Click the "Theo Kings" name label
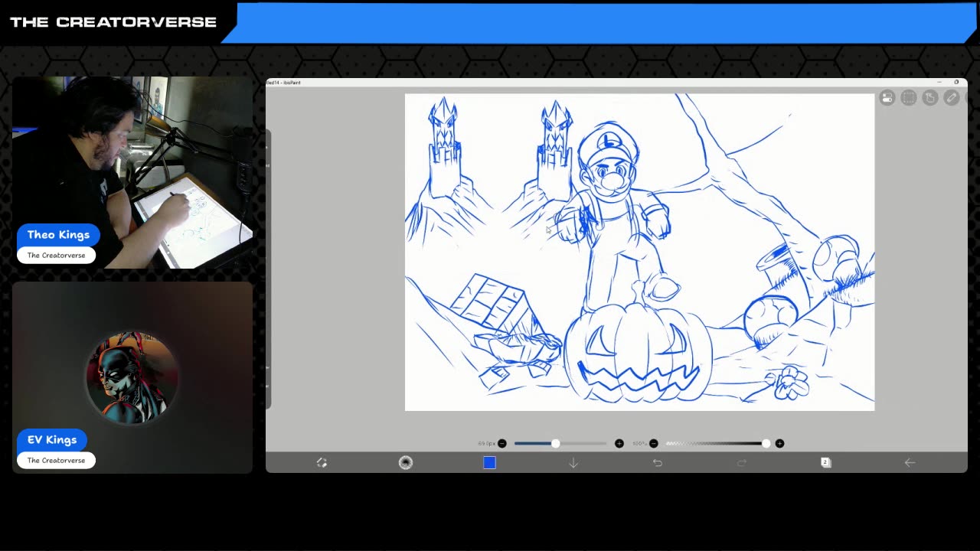980x551 pixels. [58, 235]
